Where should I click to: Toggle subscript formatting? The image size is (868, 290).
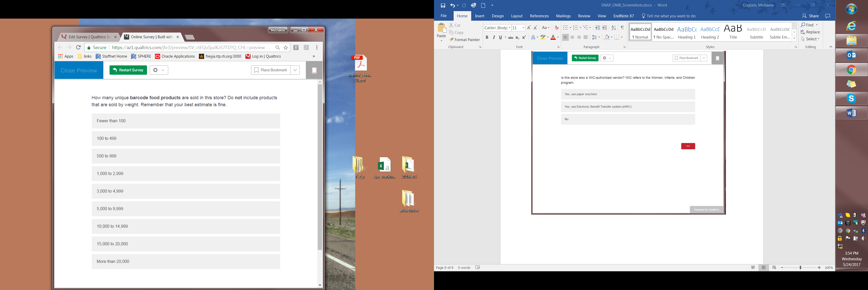[x=517, y=37]
